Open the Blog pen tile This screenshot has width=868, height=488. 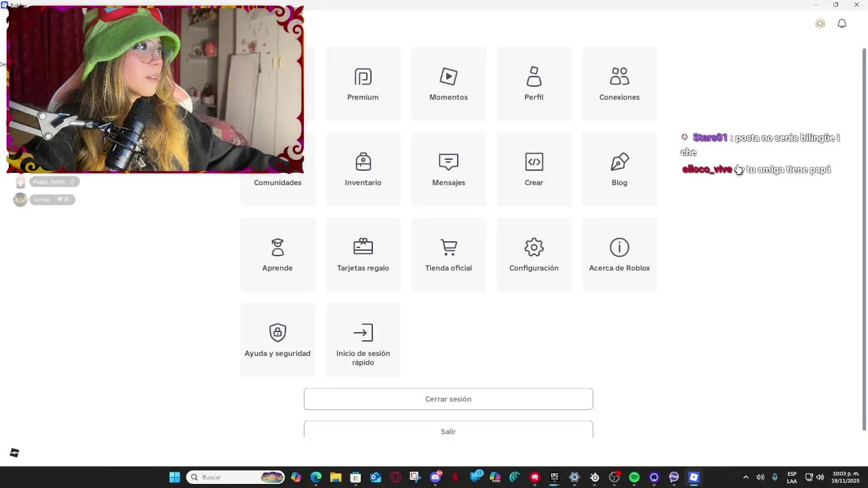[619, 169]
